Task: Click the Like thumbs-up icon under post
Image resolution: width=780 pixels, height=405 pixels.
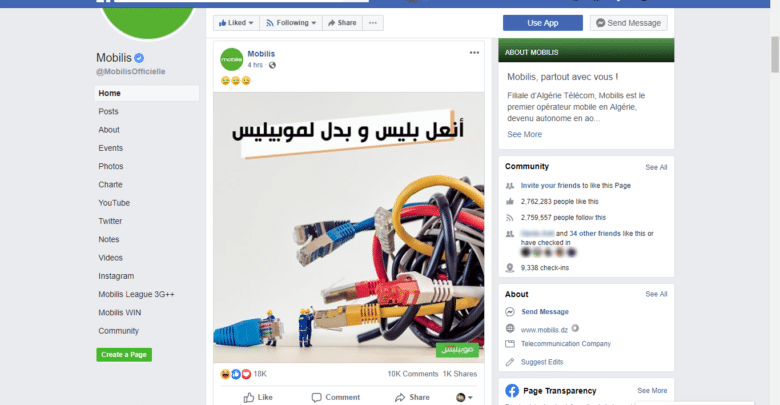Action: [x=249, y=397]
